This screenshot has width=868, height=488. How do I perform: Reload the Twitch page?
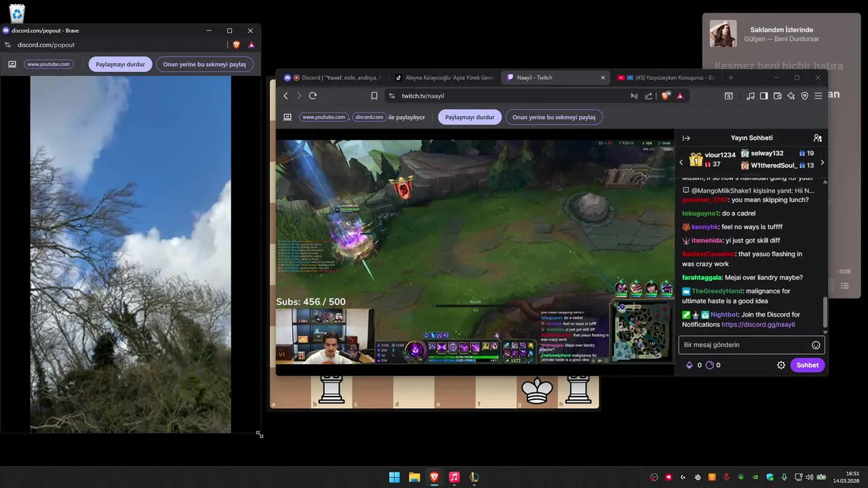(x=313, y=96)
